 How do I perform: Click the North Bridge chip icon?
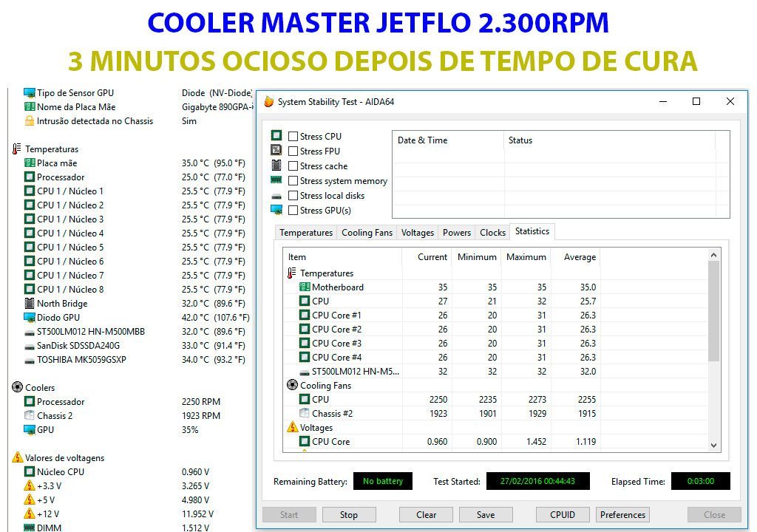click(x=30, y=303)
